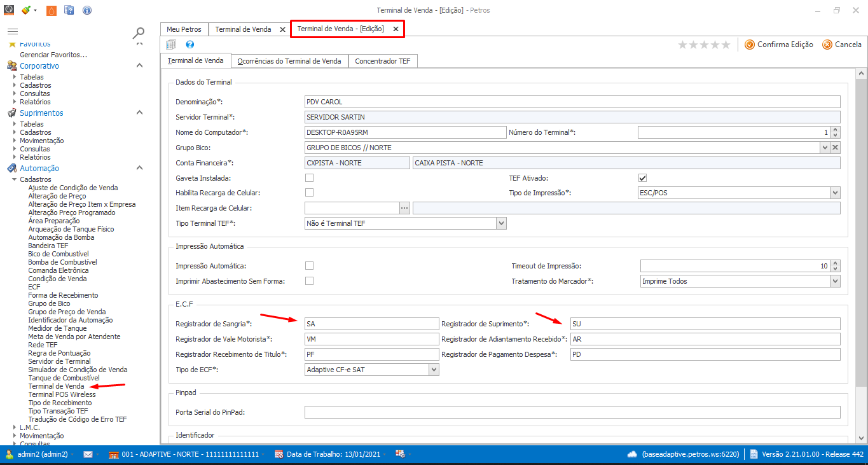Click the Automação section icon
868x465 pixels.
pyautogui.click(x=11, y=168)
